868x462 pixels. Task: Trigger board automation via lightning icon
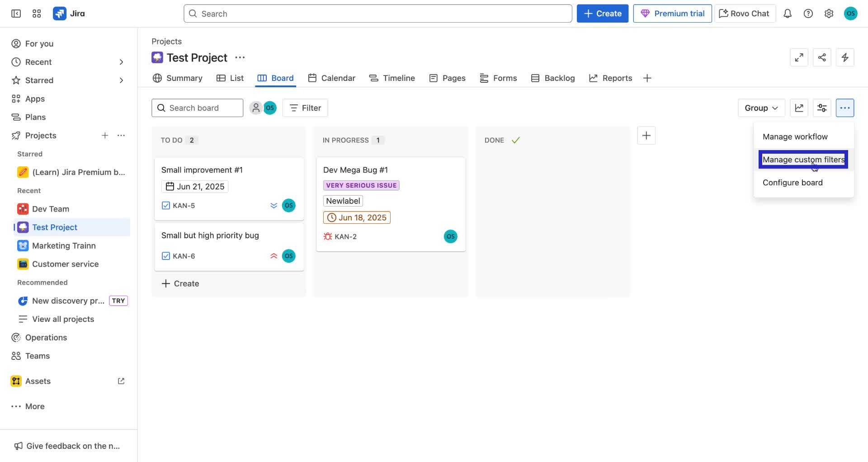(845, 57)
